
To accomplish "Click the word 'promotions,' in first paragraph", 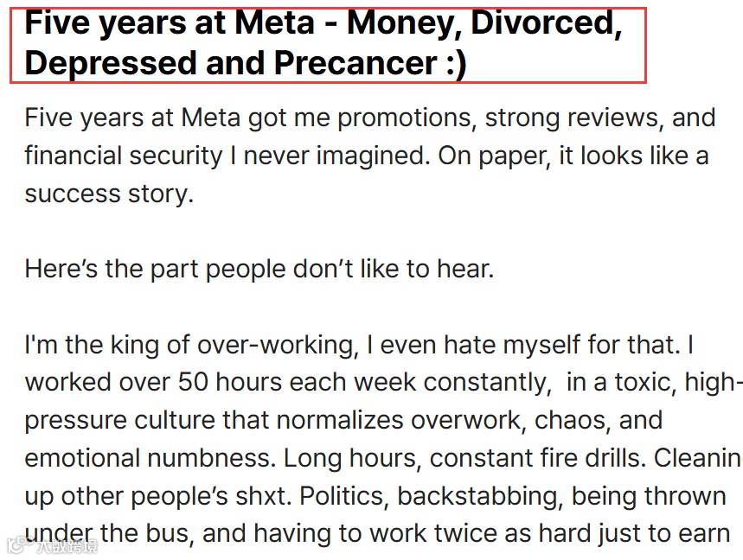I will [407, 118].
